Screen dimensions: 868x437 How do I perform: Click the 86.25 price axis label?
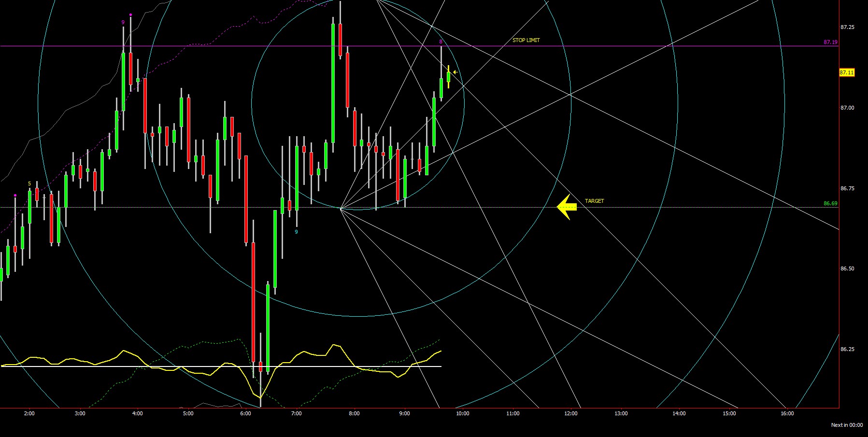coord(847,349)
